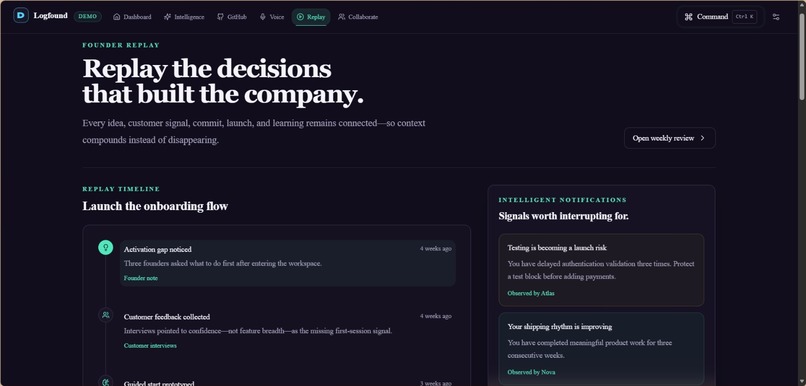Click the Logfound logo icon

click(21, 16)
